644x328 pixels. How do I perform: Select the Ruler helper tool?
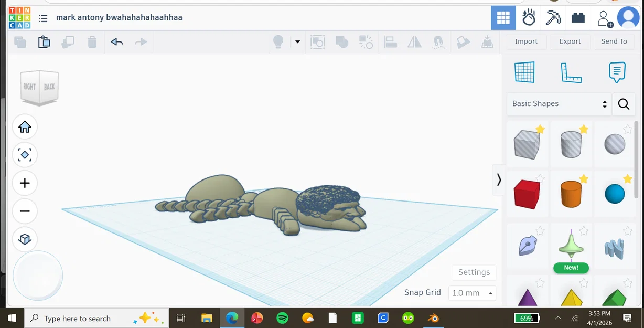coord(571,72)
